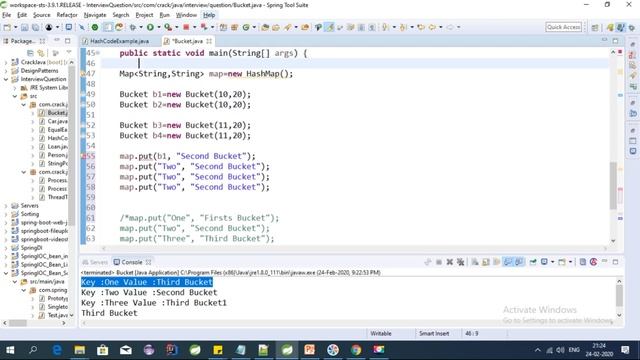Click the Remove All Terminated Launches double-X icon
Screen dimensions: 640x360
(460, 262)
